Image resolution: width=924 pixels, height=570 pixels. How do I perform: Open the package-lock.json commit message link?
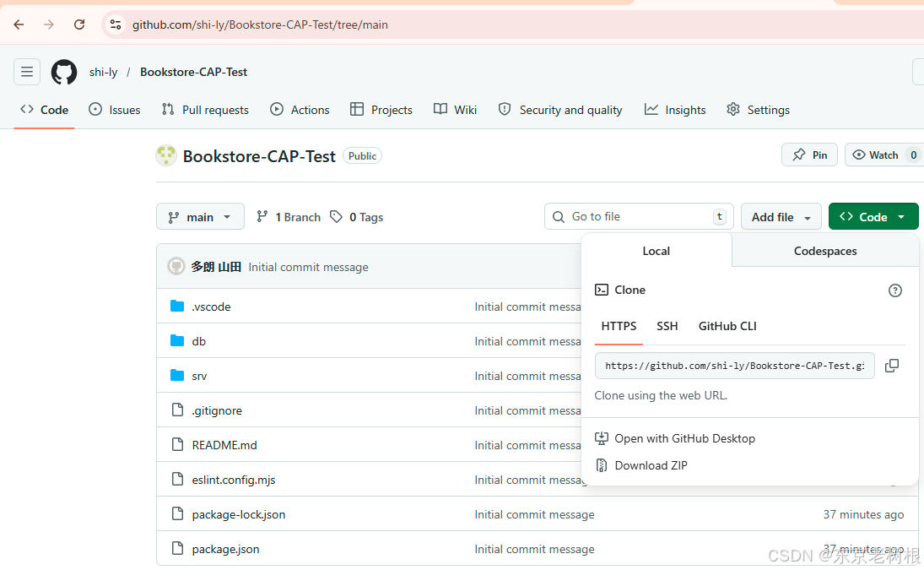pyautogui.click(x=534, y=514)
